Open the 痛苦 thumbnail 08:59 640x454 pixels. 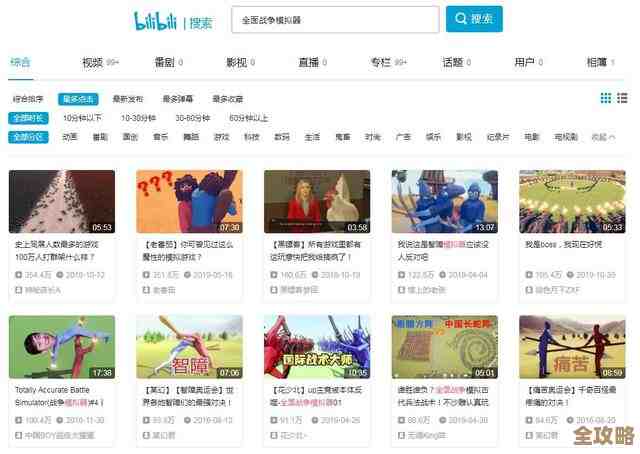point(572,347)
